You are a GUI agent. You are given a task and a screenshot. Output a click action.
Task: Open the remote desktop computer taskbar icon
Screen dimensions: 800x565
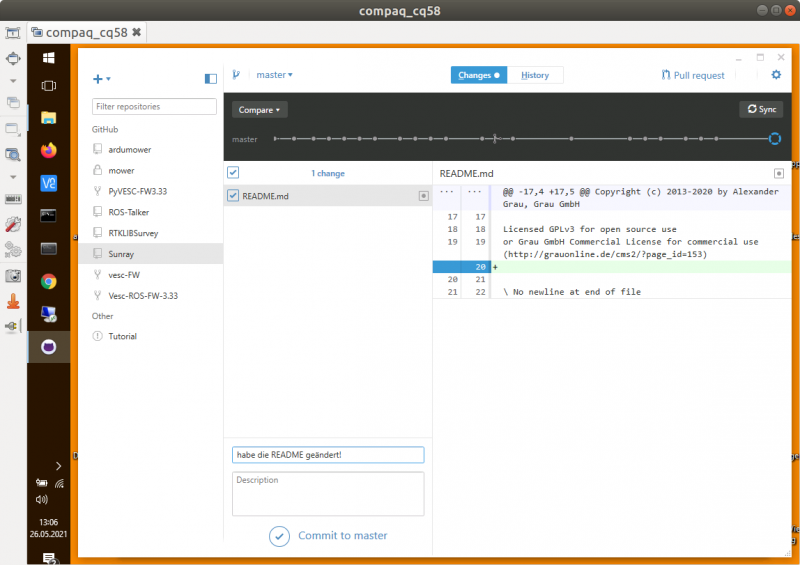coord(48,314)
